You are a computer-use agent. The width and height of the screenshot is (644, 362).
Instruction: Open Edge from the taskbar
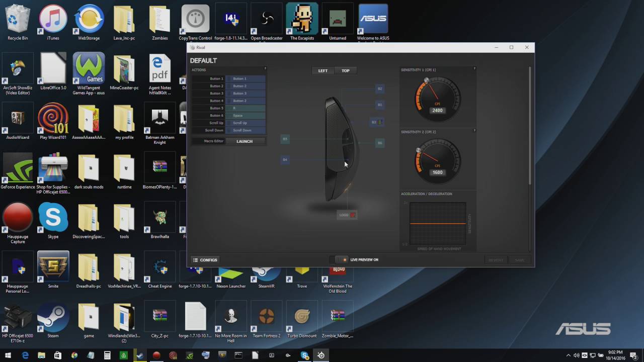coord(25,355)
